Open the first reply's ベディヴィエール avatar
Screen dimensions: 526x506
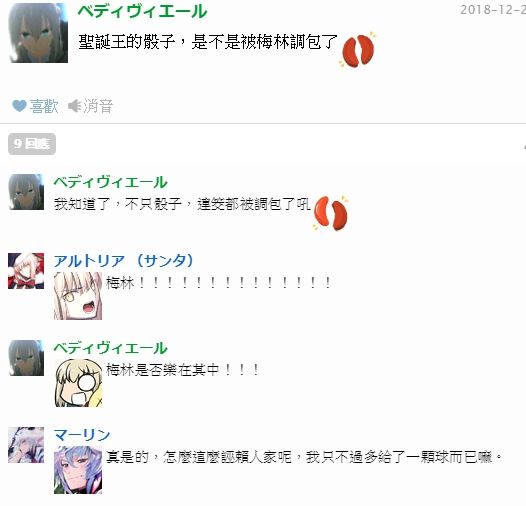pos(26,192)
